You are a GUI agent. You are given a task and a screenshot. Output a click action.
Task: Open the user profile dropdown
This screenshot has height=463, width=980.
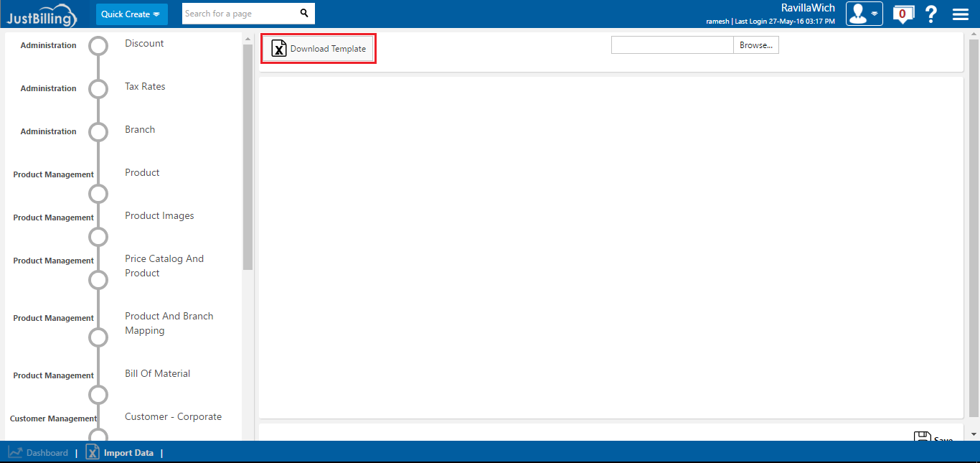(864, 14)
